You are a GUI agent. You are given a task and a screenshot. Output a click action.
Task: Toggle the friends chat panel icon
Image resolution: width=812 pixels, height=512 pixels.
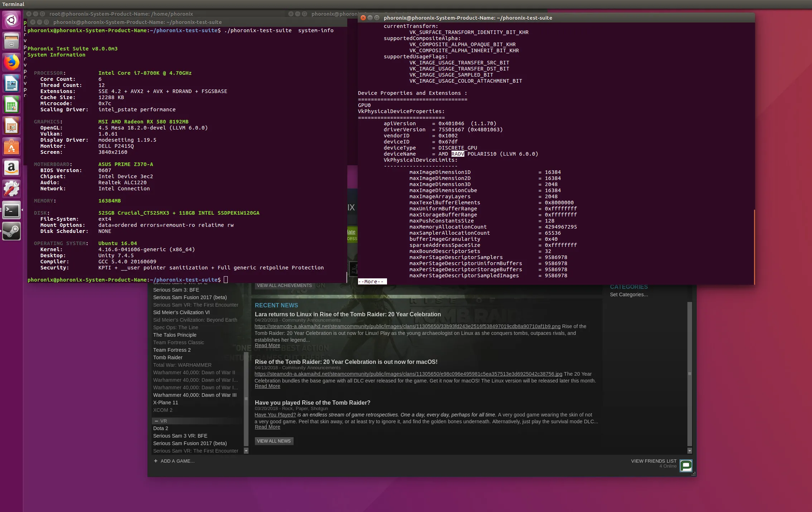click(686, 465)
